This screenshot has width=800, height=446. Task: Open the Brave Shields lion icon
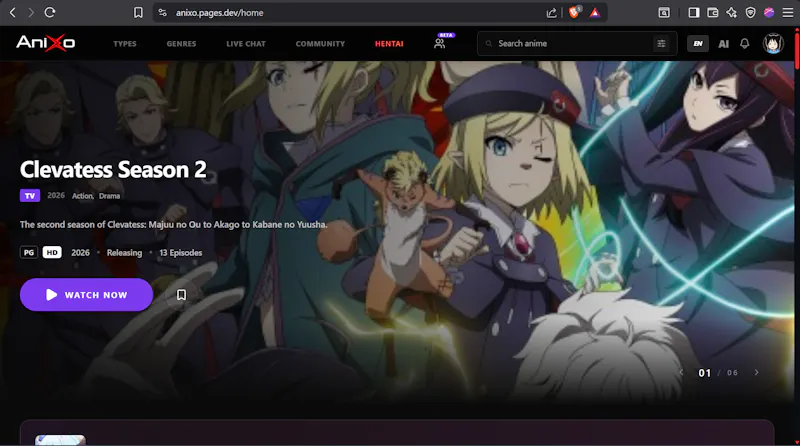(x=574, y=12)
